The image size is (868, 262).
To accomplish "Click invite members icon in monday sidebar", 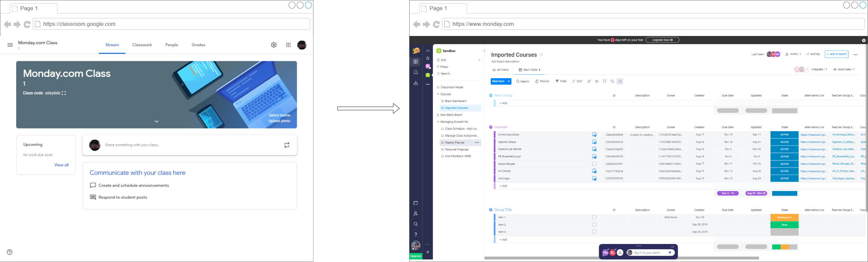I will click(416, 213).
